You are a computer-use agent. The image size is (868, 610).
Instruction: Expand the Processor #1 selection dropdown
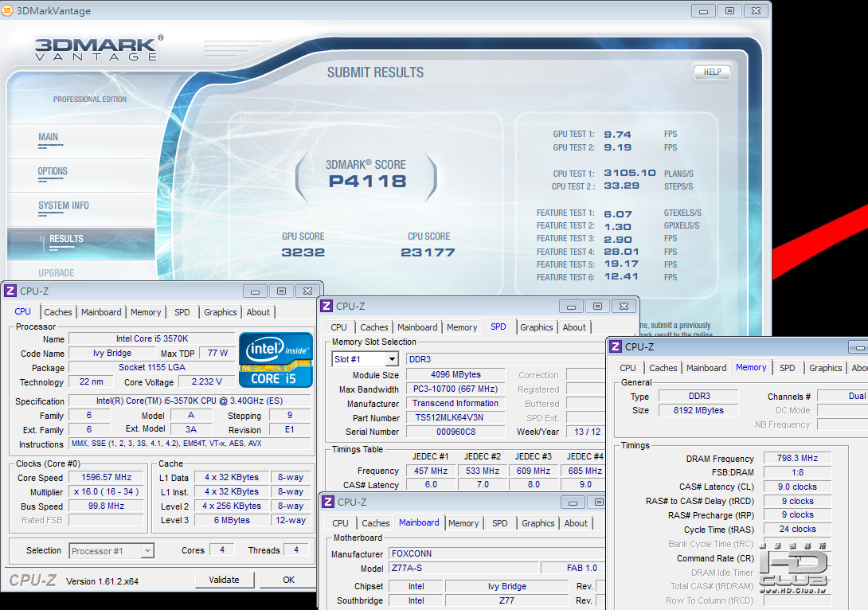point(147,550)
